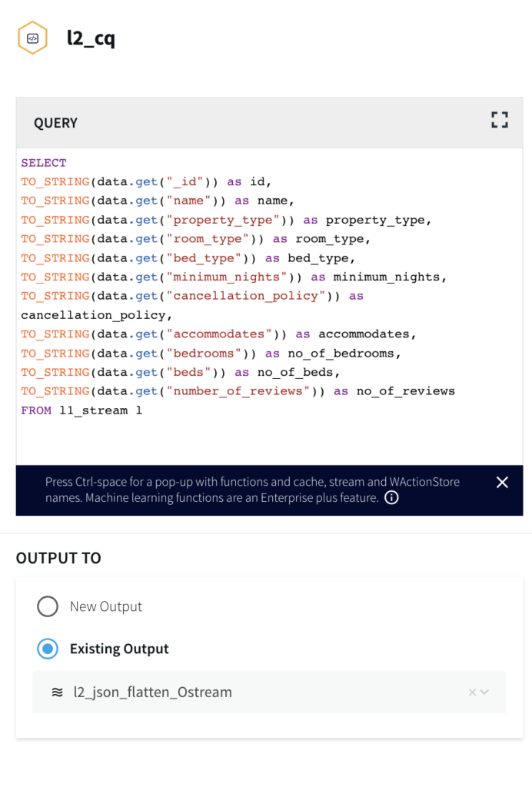
Task: Select the New Output radio button
Action: [x=48, y=606]
